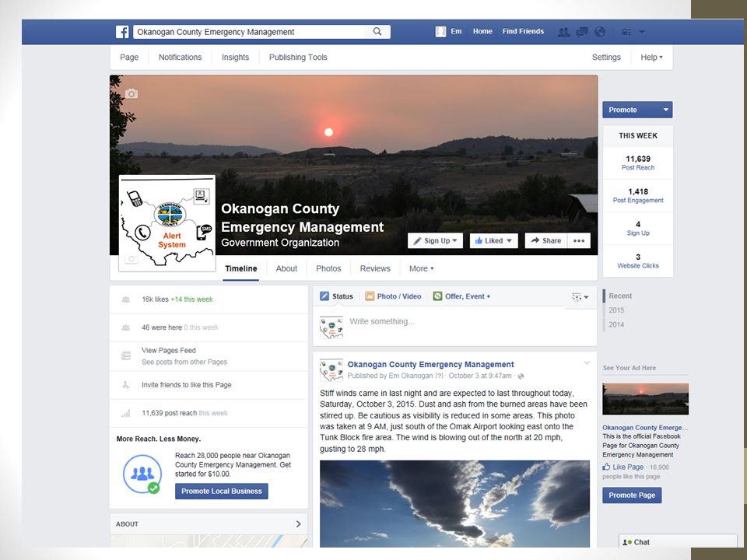The width and height of the screenshot is (747, 560).
Task: Toggle the Liked button on the page
Action: (x=493, y=240)
